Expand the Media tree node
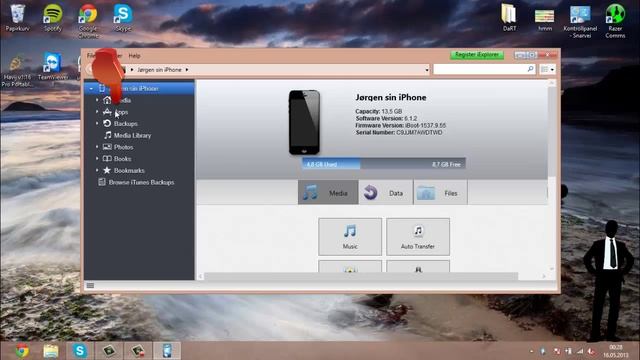Screen dimensions: 640x360 coord(97,100)
